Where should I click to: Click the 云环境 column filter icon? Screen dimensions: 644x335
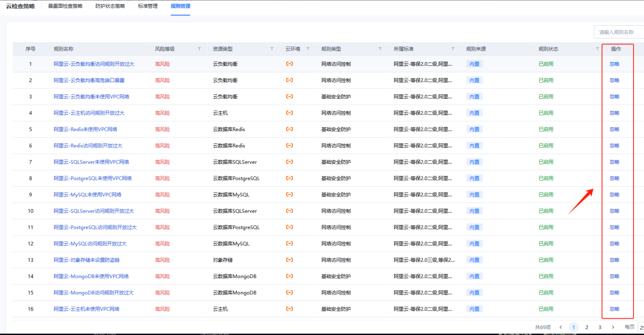point(308,49)
